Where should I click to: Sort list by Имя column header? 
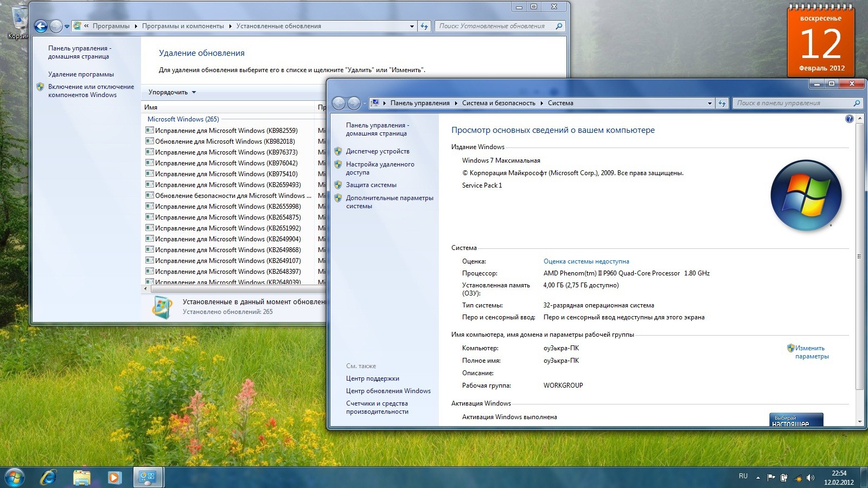click(228, 107)
